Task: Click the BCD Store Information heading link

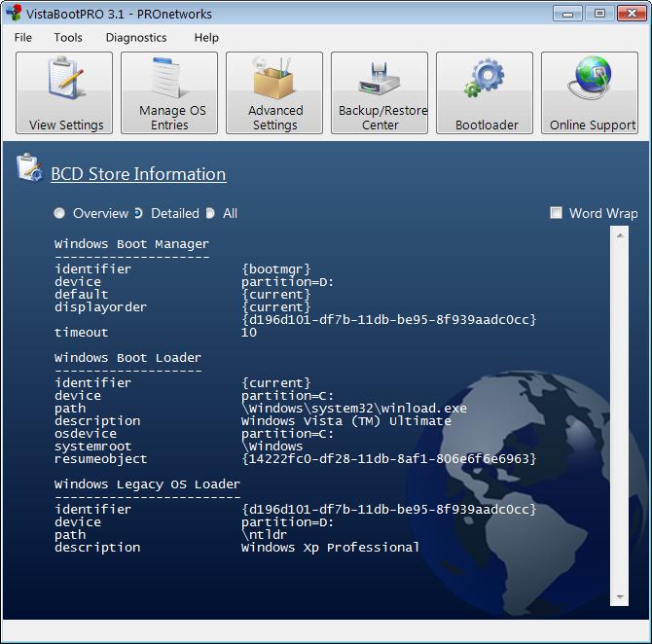Action: pyautogui.click(x=138, y=174)
